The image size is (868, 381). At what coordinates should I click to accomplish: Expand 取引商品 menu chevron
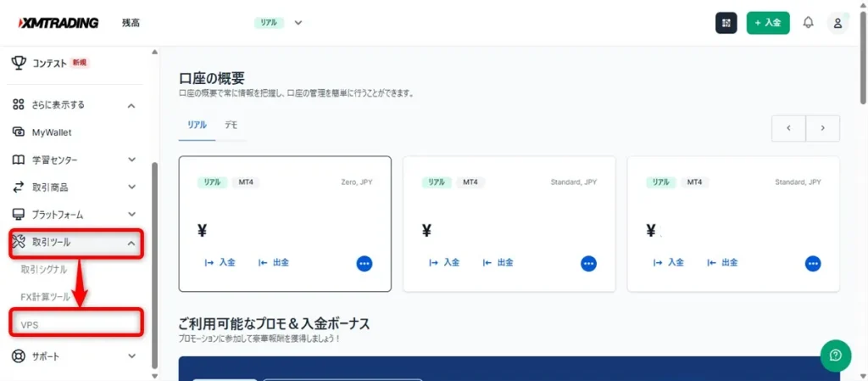131,188
